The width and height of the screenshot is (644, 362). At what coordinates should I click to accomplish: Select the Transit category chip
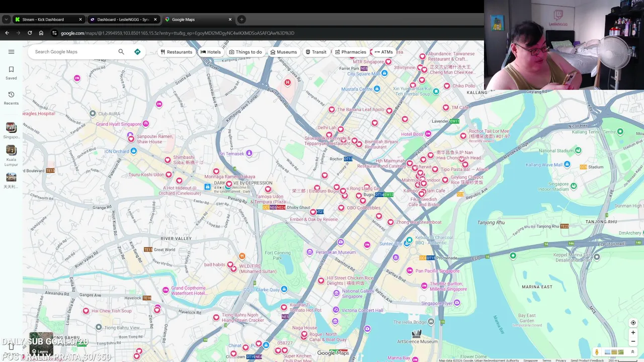point(316,52)
